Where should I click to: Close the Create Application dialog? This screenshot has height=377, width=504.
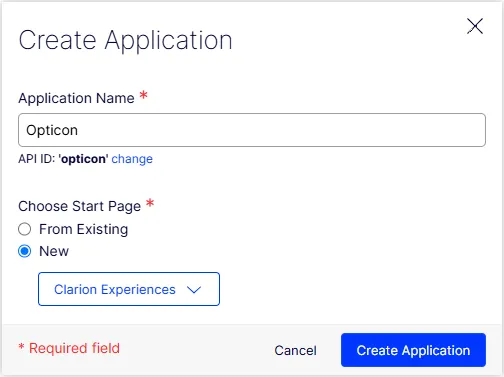pyautogui.click(x=475, y=26)
